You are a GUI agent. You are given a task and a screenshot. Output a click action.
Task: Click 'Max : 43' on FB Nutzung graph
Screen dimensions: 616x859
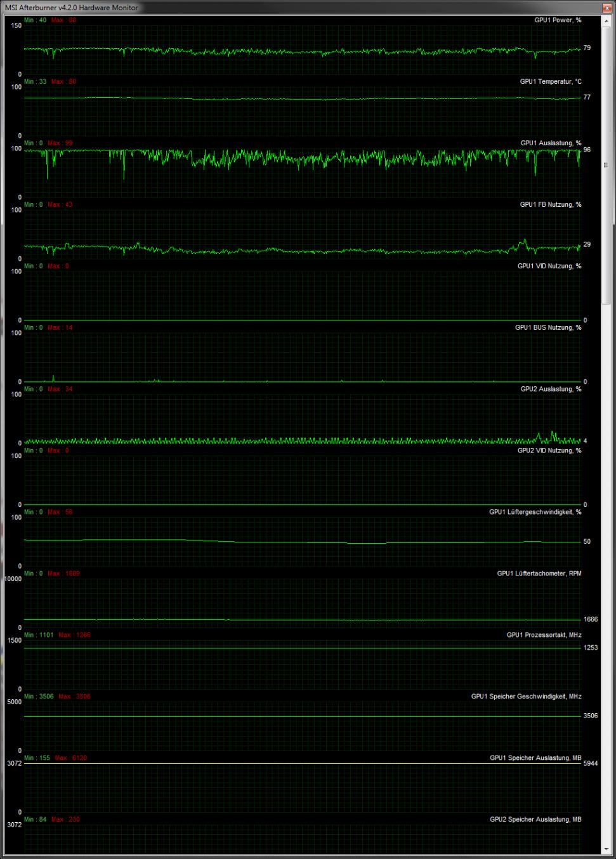(x=60, y=205)
